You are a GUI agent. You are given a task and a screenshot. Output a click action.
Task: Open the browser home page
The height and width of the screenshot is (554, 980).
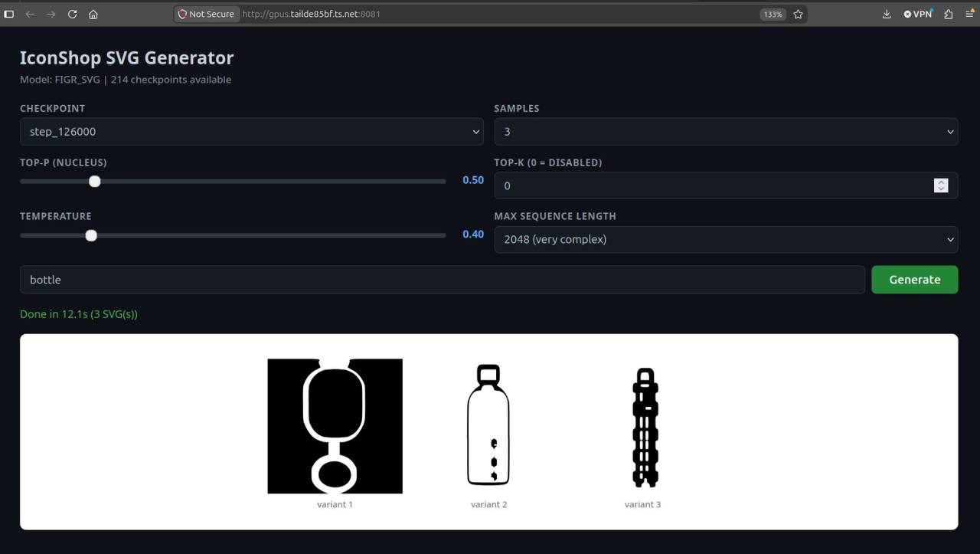coord(93,14)
